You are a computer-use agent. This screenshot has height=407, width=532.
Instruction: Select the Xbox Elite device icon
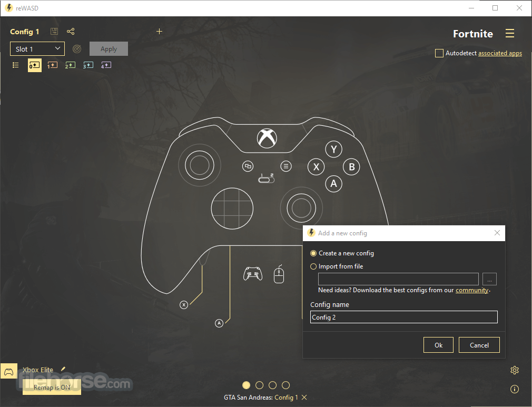coord(9,372)
